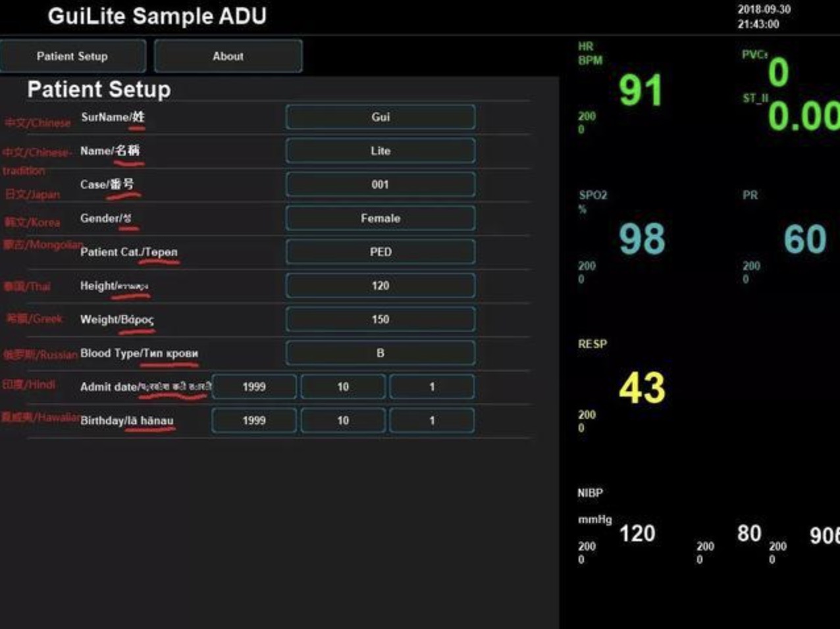Click the green HR reading 91

pos(641,90)
